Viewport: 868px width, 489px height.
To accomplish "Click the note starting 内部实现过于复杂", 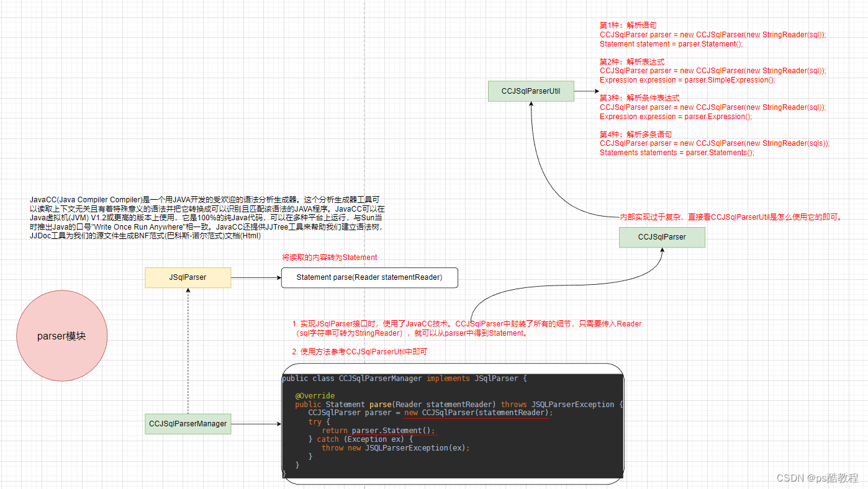I will tap(731, 217).
